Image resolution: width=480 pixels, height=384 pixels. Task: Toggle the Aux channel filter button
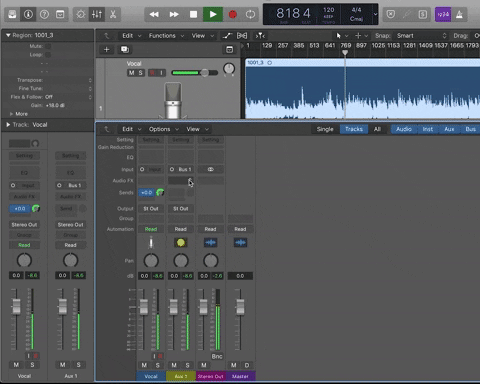tap(449, 129)
